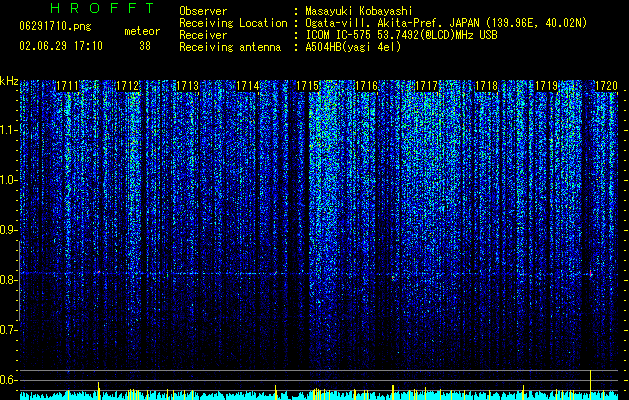Image resolution: width=629 pixels, height=400 pixels.
Task: Click the kHz axis unit label
Action: coord(9,81)
